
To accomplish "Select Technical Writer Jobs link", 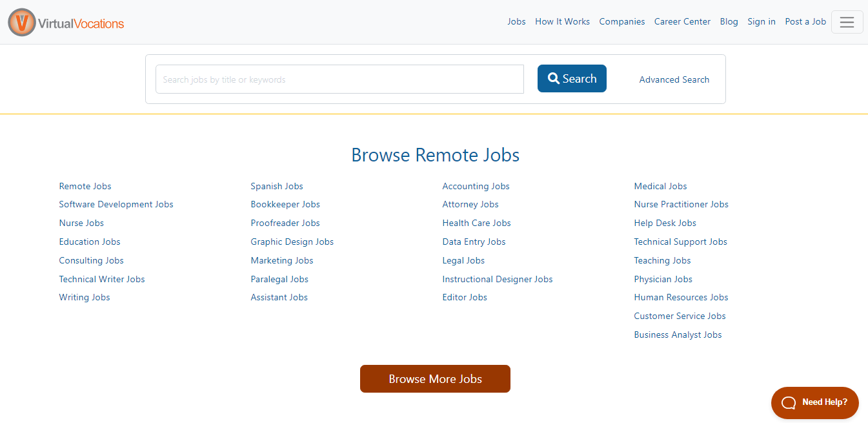I will 102,279.
